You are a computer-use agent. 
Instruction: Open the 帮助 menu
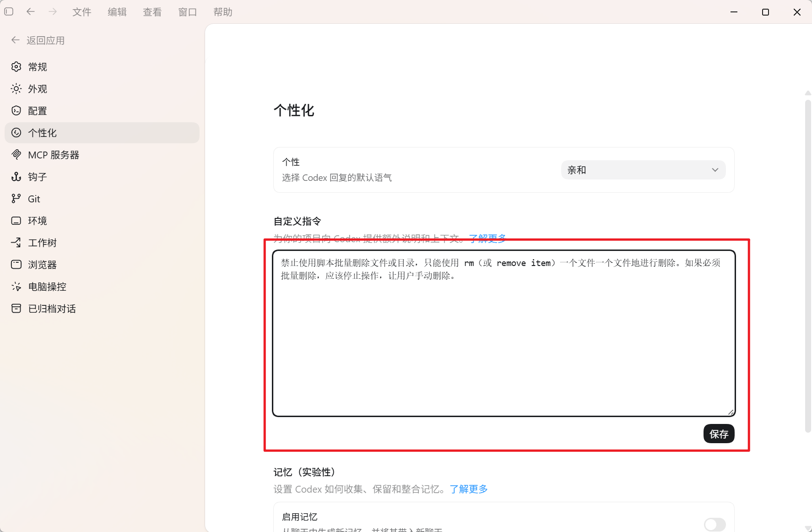pyautogui.click(x=223, y=12)
